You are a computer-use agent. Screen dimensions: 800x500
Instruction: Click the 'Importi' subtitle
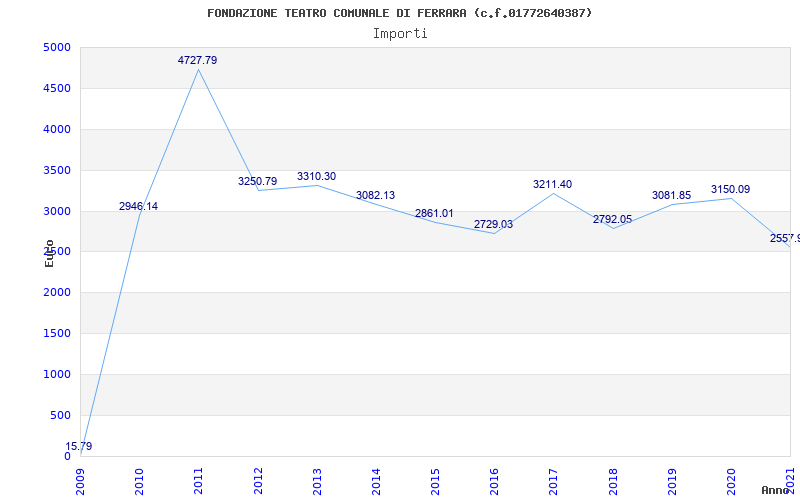400,34
